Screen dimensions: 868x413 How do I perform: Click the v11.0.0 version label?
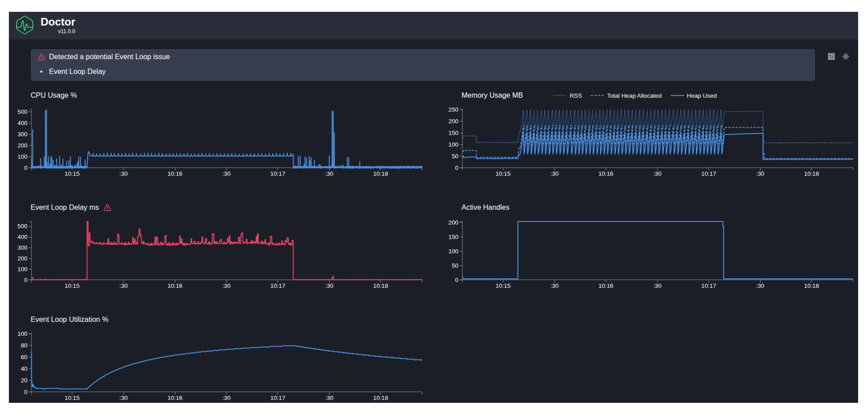[66, 31]
